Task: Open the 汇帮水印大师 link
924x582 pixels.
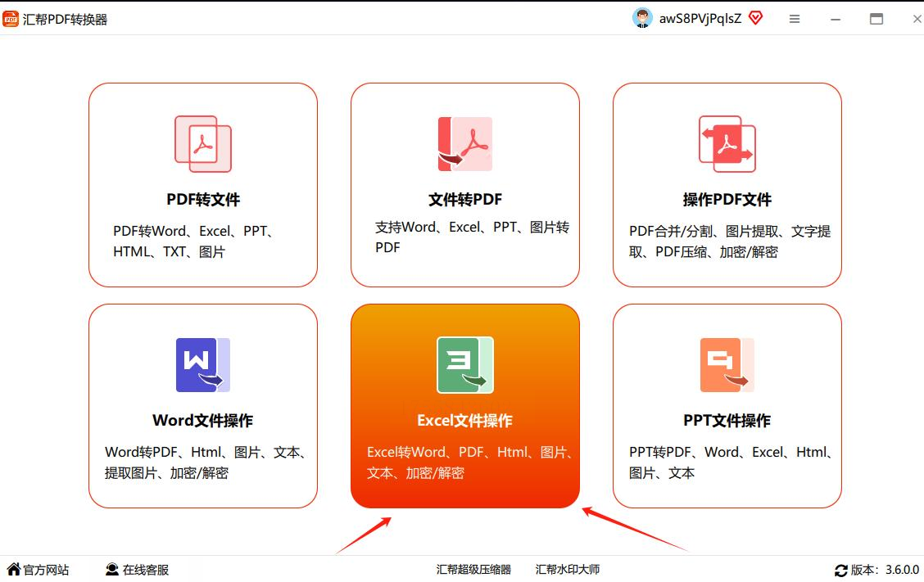Action: 567,570
